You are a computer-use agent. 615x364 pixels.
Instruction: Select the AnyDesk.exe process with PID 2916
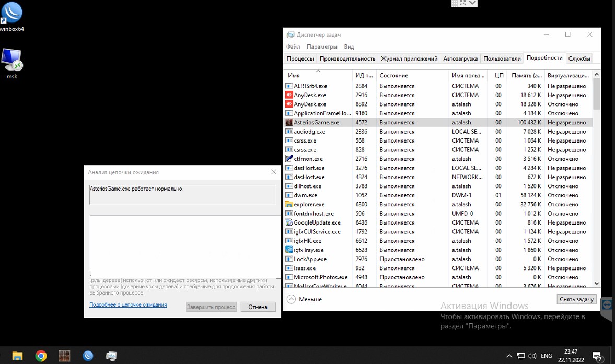point(438,95)
